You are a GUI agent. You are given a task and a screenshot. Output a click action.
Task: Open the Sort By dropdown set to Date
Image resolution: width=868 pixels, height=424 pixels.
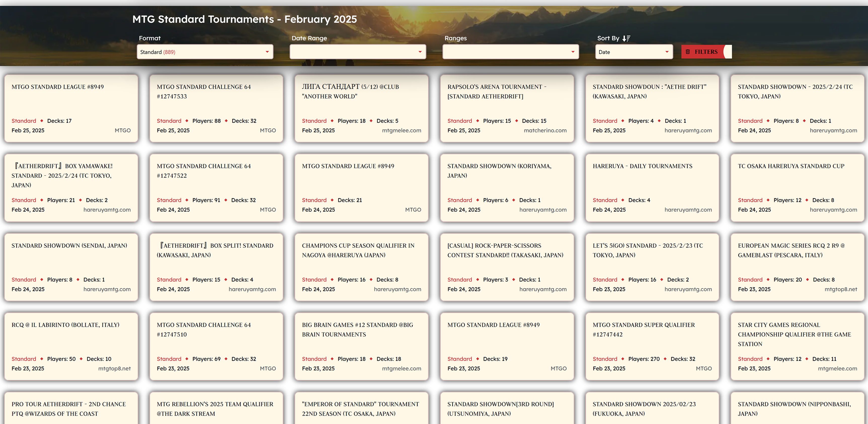(634, 52)
